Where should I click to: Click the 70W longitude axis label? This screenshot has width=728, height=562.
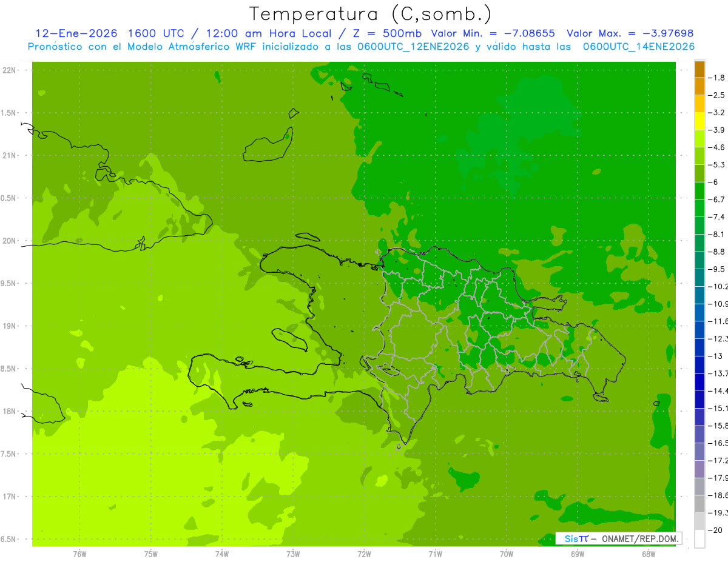(506, 554)
